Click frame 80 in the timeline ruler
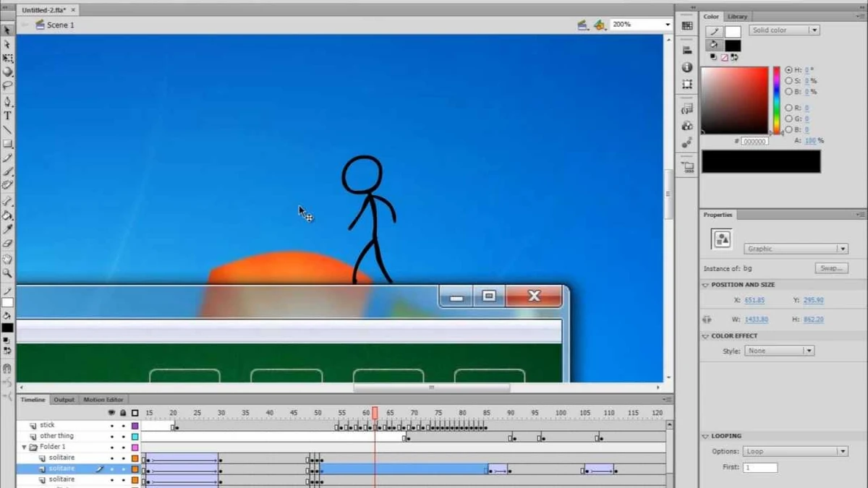 [464, 412]
